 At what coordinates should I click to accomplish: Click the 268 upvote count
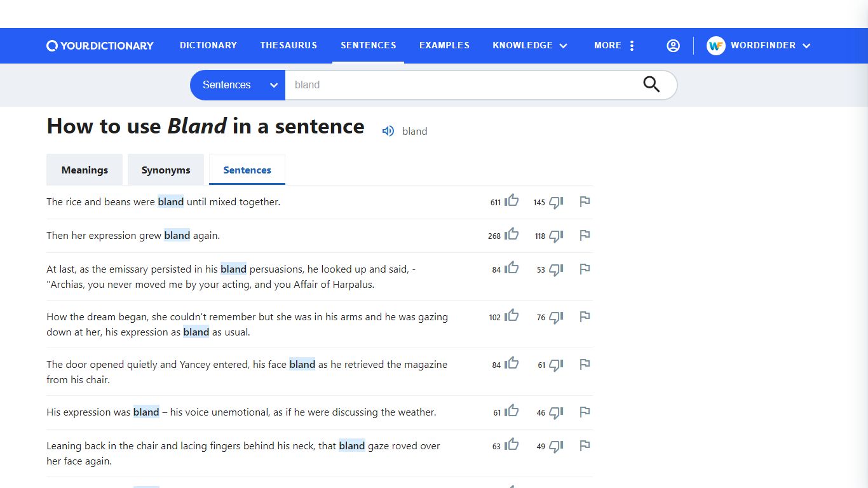point(494,236)
